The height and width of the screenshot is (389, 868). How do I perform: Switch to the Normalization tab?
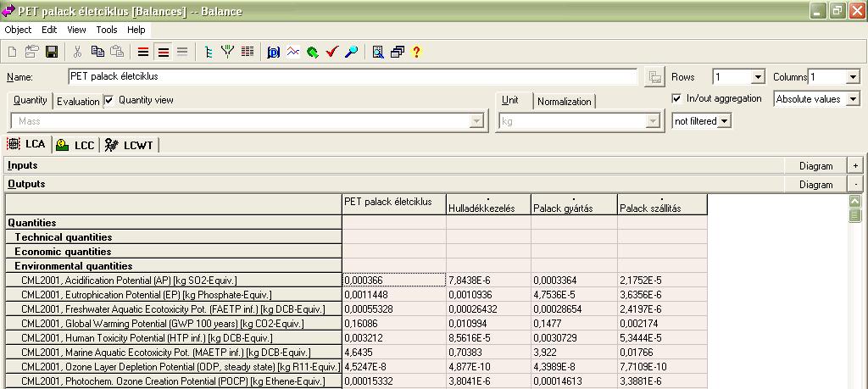564,101
